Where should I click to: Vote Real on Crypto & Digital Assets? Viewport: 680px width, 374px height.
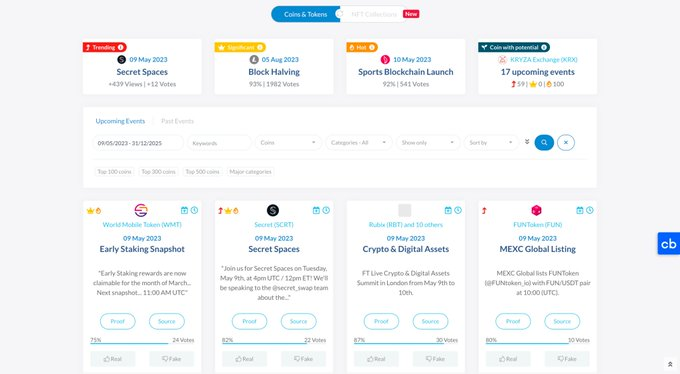tap(376, 359)
